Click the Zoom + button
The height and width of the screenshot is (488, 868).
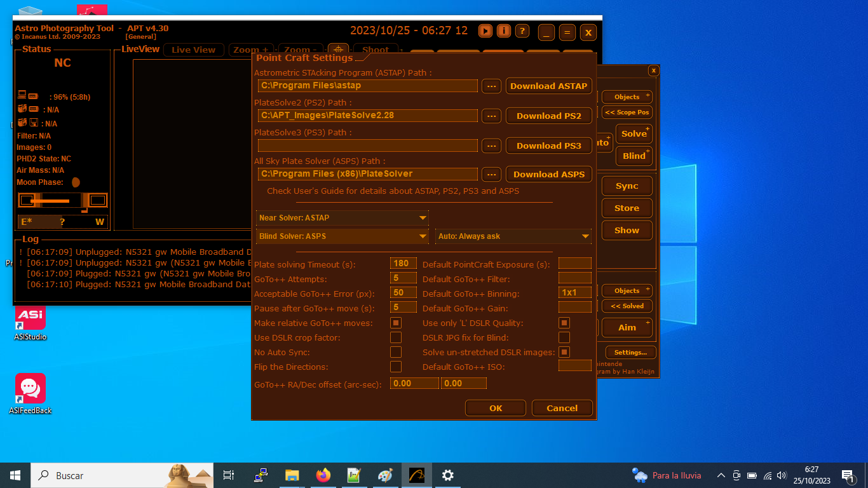251,50
